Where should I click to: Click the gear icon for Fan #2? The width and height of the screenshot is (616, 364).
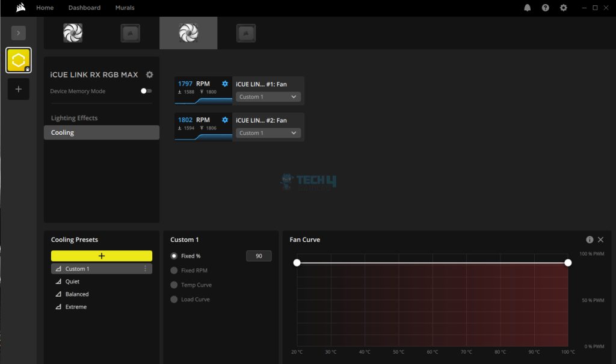click(x=225, y=120)
